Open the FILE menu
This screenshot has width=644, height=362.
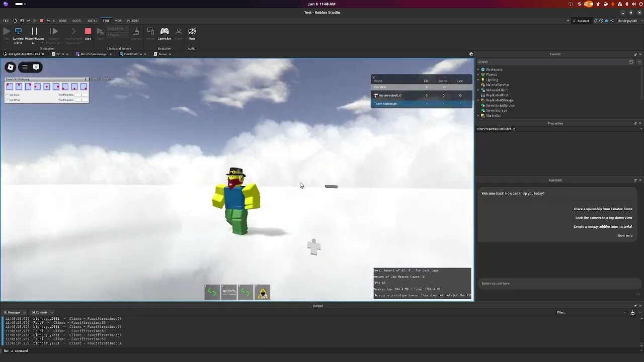(6, 21)
